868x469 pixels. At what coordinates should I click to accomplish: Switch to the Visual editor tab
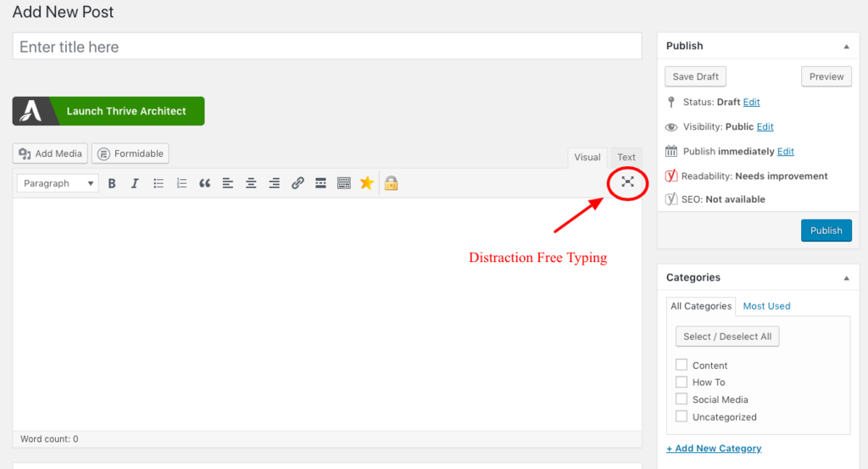tap(587, 157)
